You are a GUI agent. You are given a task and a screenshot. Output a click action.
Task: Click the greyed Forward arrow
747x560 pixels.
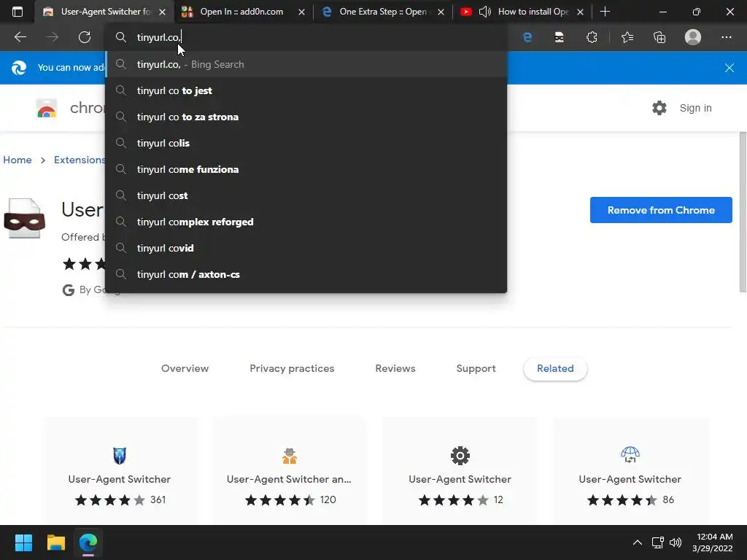(x=53, y=37)
